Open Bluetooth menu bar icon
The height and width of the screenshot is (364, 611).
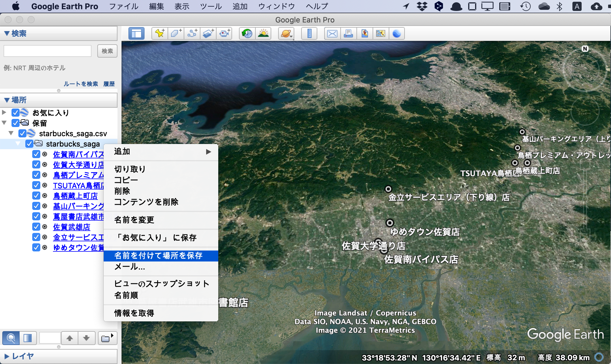(x=559, y=6)
